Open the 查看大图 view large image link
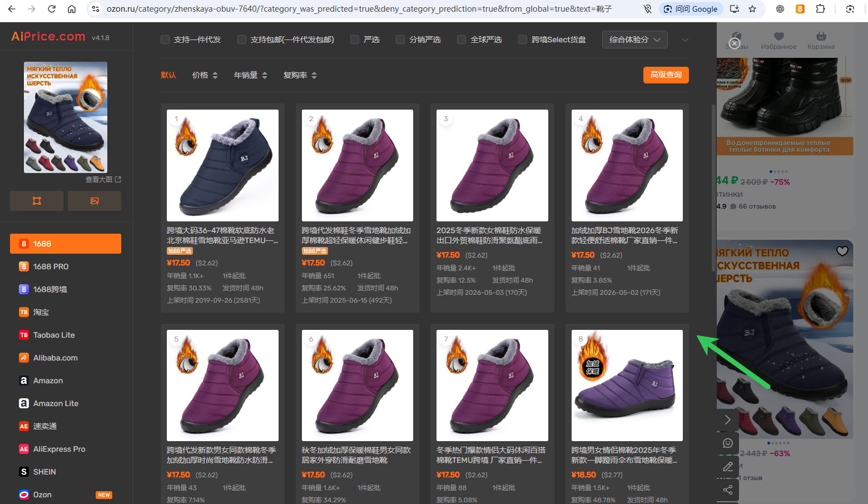The image size is (868, 504). pyautogui.click(x=103, y=179)
